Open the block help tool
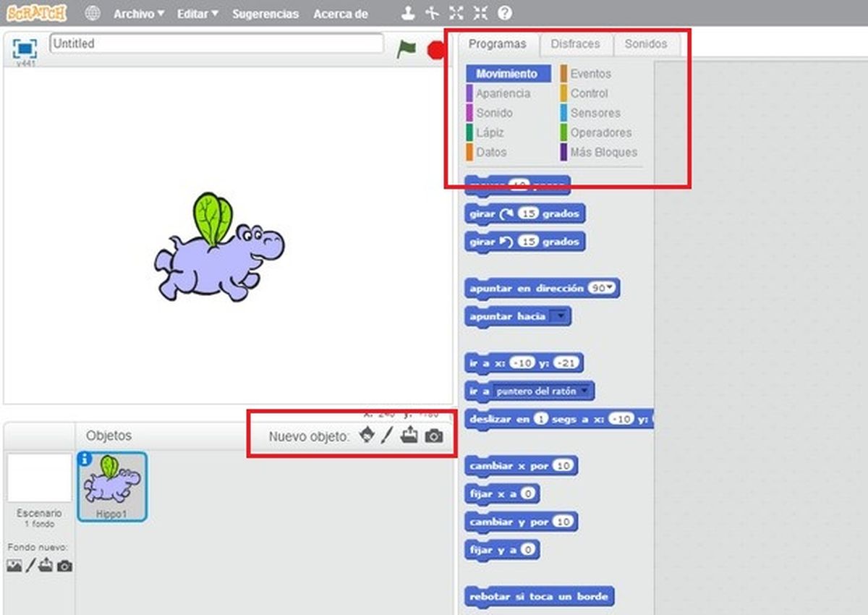The image size is (868, 615). [504, 12]
